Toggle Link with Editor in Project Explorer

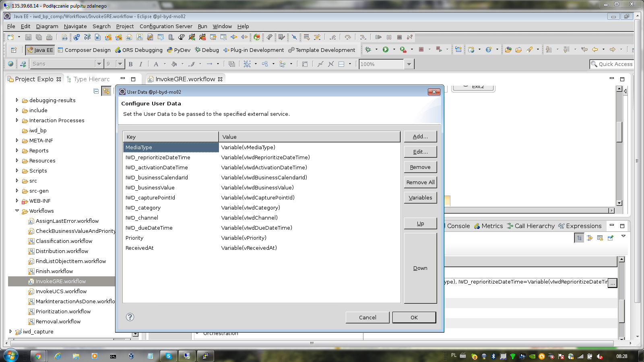[x=106, y=91]
